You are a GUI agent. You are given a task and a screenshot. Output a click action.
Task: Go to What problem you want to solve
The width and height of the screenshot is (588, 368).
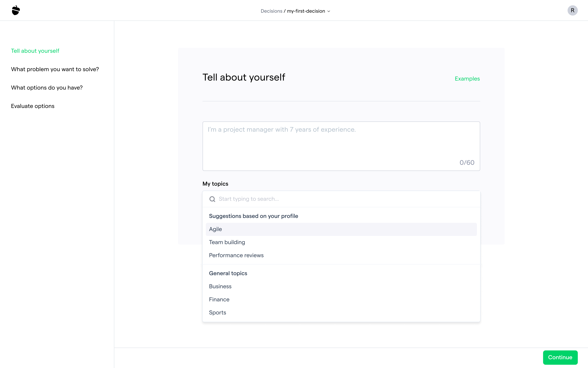[55, 69]
